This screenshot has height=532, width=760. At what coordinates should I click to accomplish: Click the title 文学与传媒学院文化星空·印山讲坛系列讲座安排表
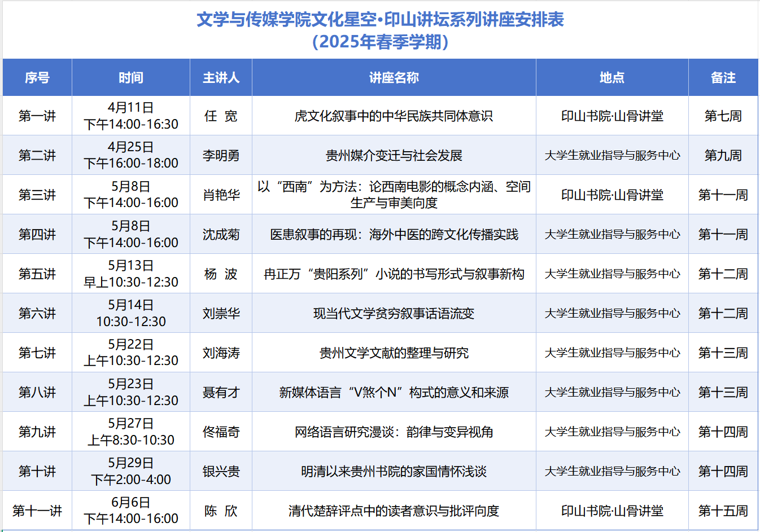click(x=380, y=20)
